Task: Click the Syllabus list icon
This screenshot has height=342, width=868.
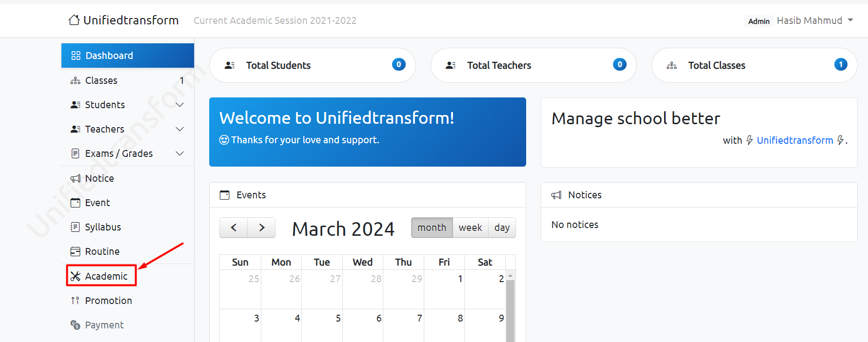Action: (76, 227)
